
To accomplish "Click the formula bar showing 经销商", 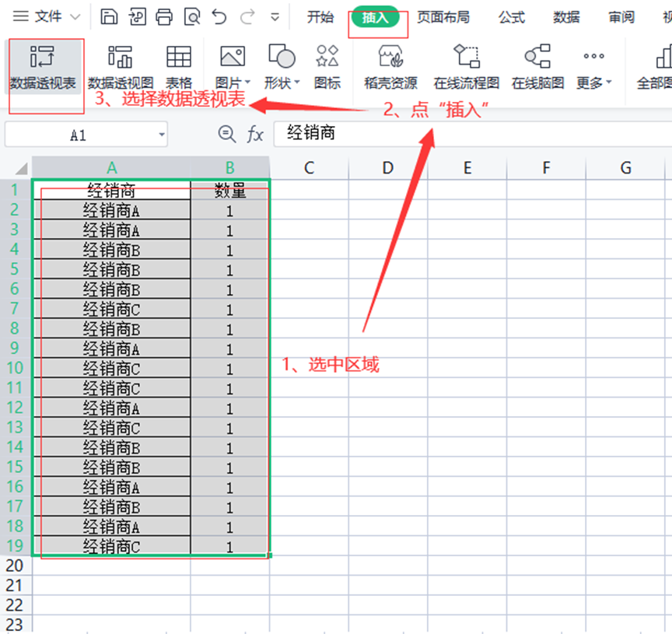I will tap(473, 133).
